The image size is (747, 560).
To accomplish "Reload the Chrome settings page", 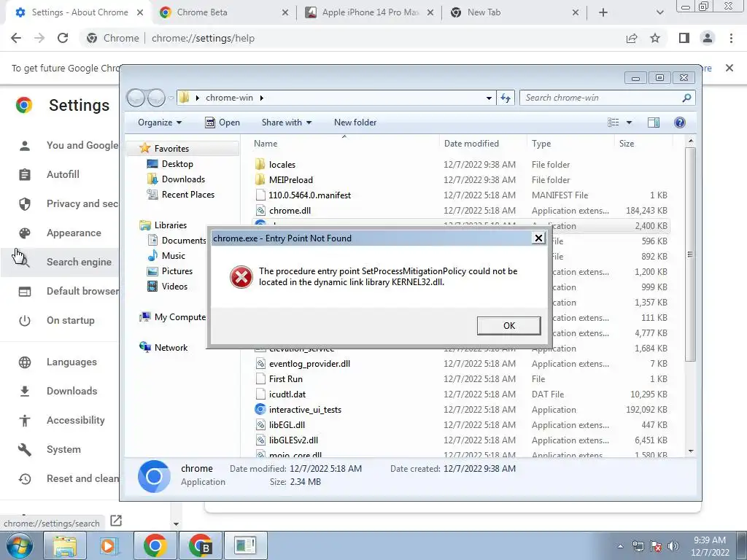I will (63, 38).
